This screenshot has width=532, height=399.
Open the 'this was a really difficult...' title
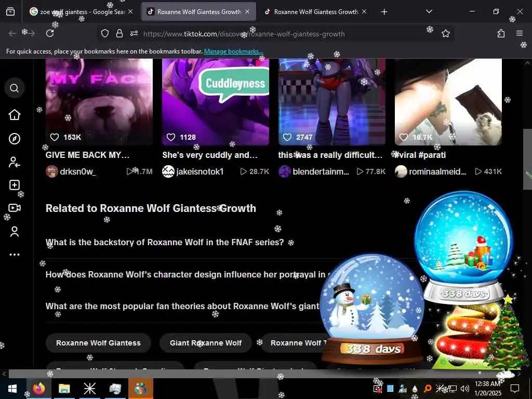point(330,155)
